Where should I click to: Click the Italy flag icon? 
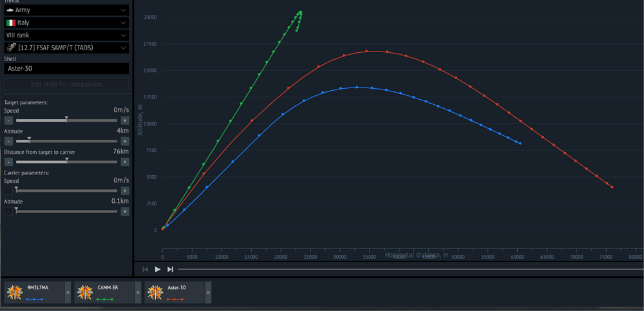click(11, 23)
